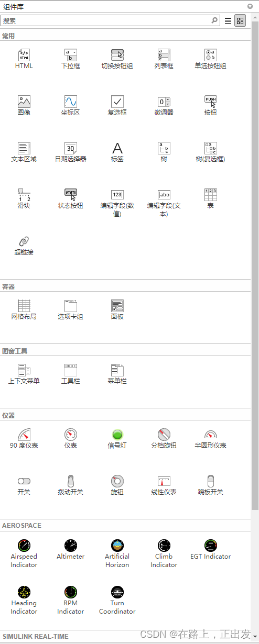This screenshot has height=644, width=259.
Task: Pick the 上下文菜单 context menu tool
Action: pos(24,370)
